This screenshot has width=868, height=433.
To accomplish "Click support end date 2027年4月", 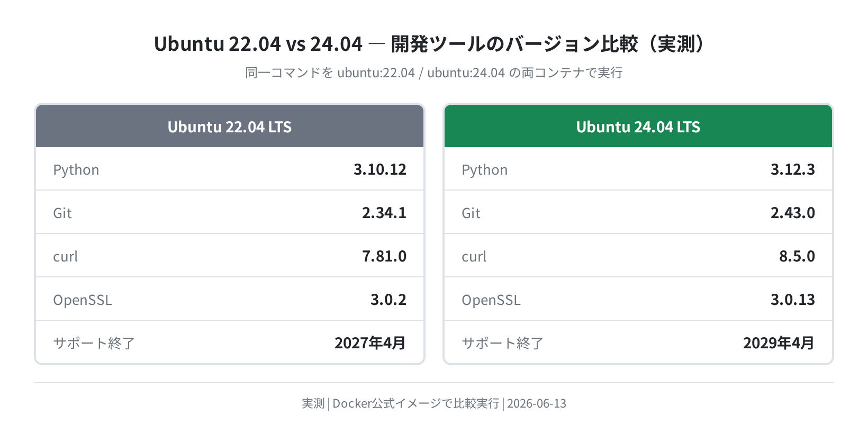I will [370, 343].
